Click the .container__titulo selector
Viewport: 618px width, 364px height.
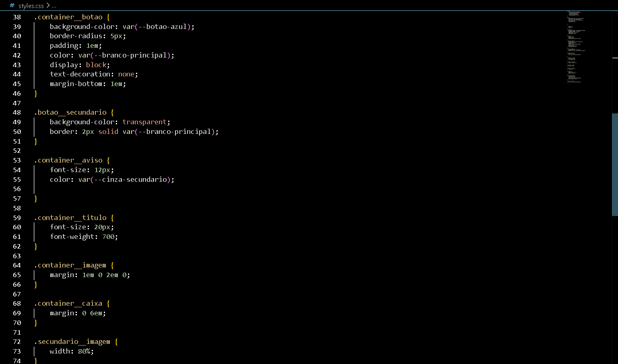70,218
